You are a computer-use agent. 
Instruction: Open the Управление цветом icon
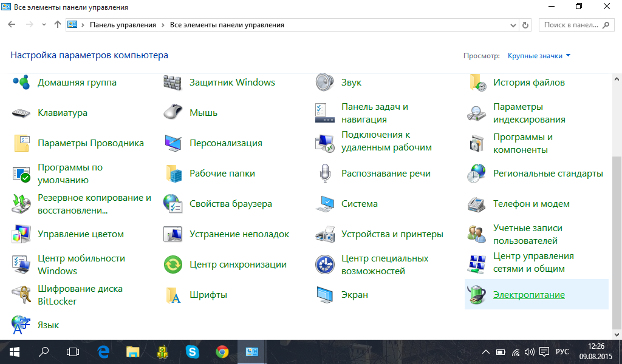pos(21,234)
